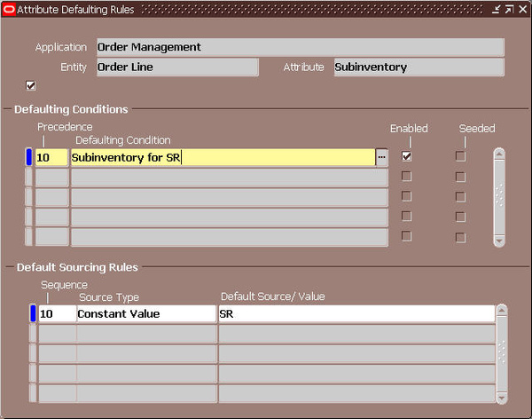The image size is (532, 419).
Task: Click second row Default Source/Value field
Action: click(x=356, y=334)
